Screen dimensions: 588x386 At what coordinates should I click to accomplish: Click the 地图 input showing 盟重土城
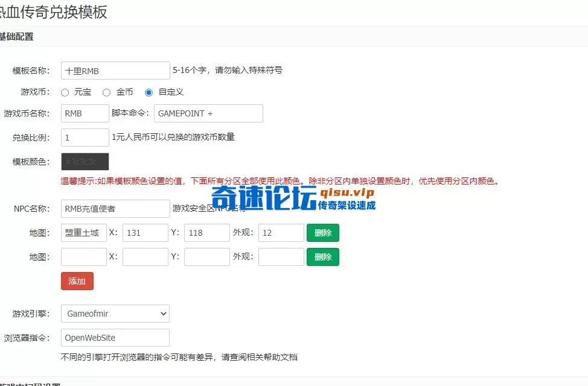click(83, 233)
